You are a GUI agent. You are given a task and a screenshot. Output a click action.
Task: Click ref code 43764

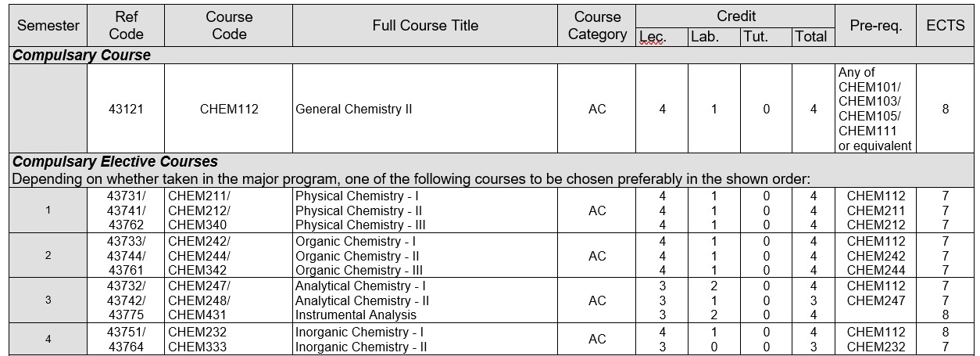[126, 347]
